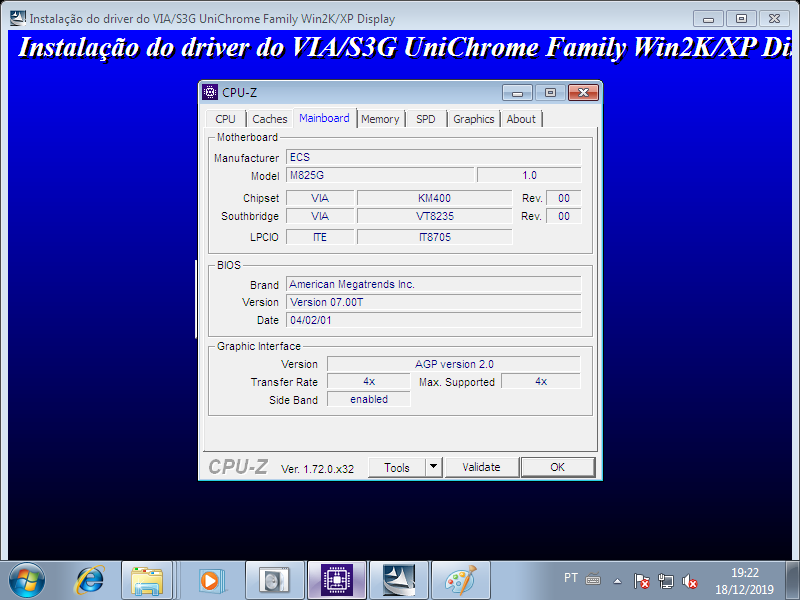Click the installer window title bar icon

pyautogui.click(x=18, y=18)
